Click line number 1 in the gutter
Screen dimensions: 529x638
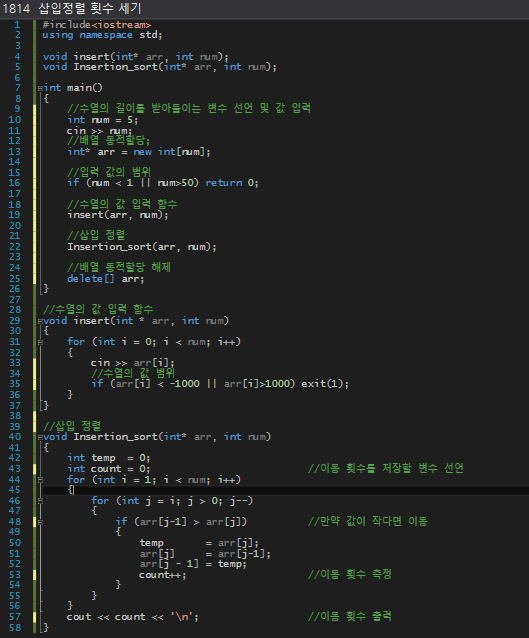(17, 25)
